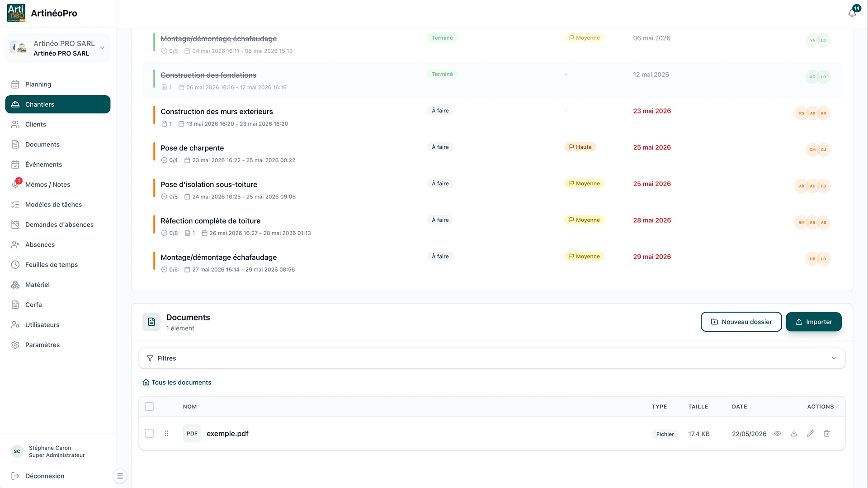Open Paramètres
This screenshot has height=488, width=868.
coord(58,345)
